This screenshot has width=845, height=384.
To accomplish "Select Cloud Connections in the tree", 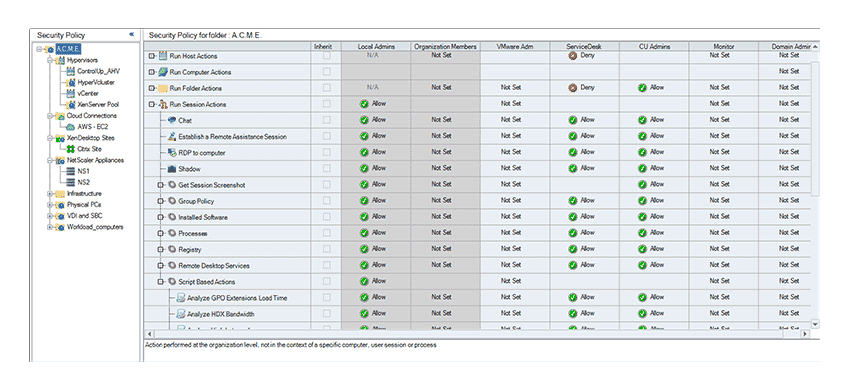I will click(x=92, y=115).
